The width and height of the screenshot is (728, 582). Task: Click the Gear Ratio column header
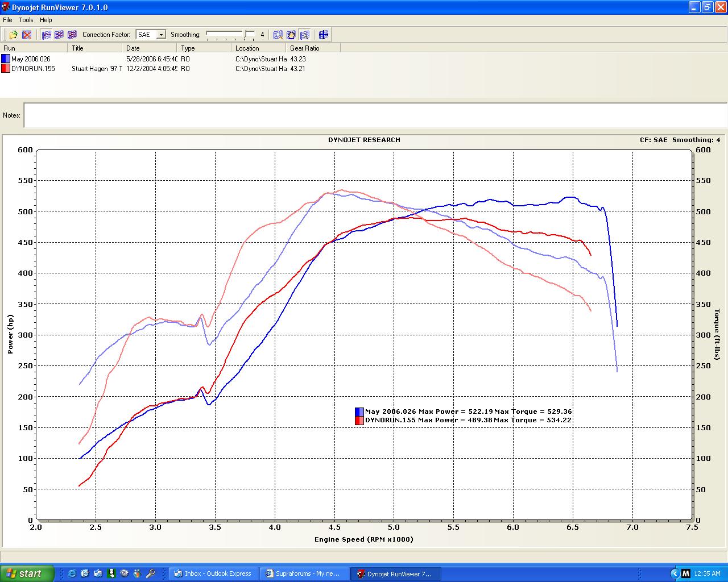305,48
